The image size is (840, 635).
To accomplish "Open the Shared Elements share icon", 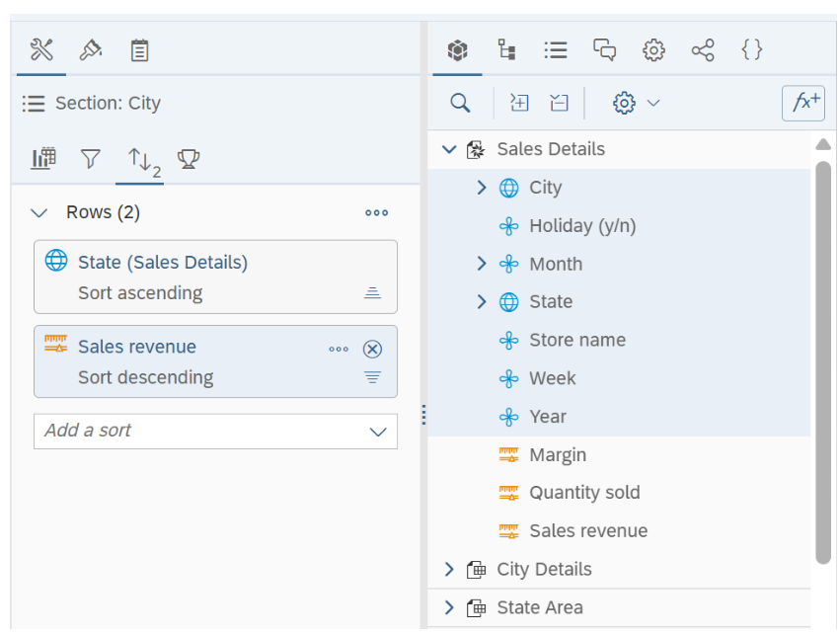I will 703,50.
